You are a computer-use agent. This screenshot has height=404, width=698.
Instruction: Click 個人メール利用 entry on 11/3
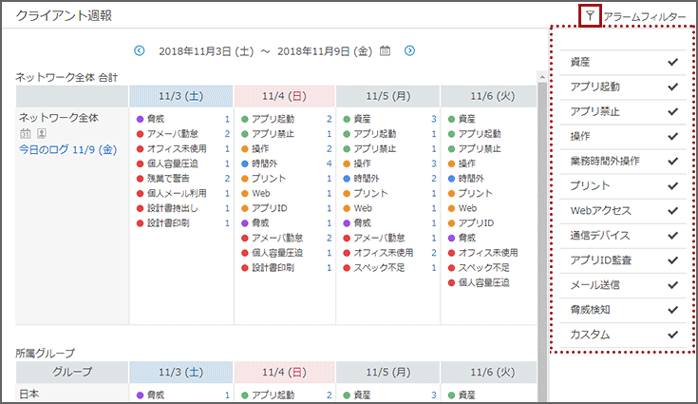177,193
